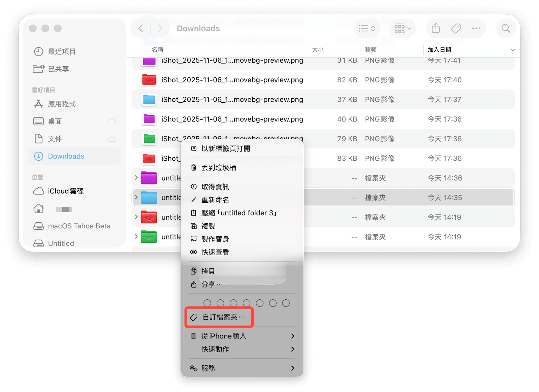Open 應用程式 in sidebar
Screen dimensions: 539x392
click(74, 104)
